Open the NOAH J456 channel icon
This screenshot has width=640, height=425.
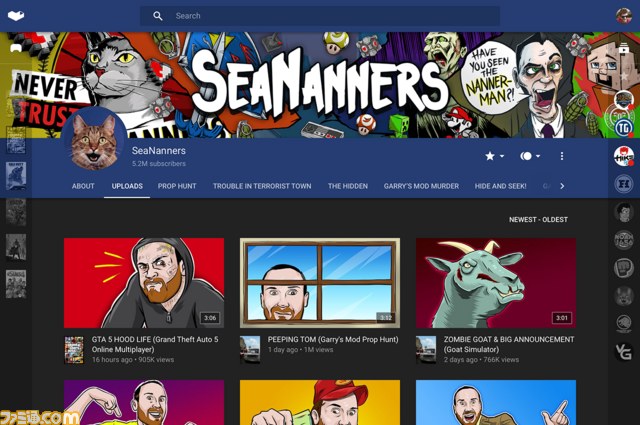click(x=624, y=240)
